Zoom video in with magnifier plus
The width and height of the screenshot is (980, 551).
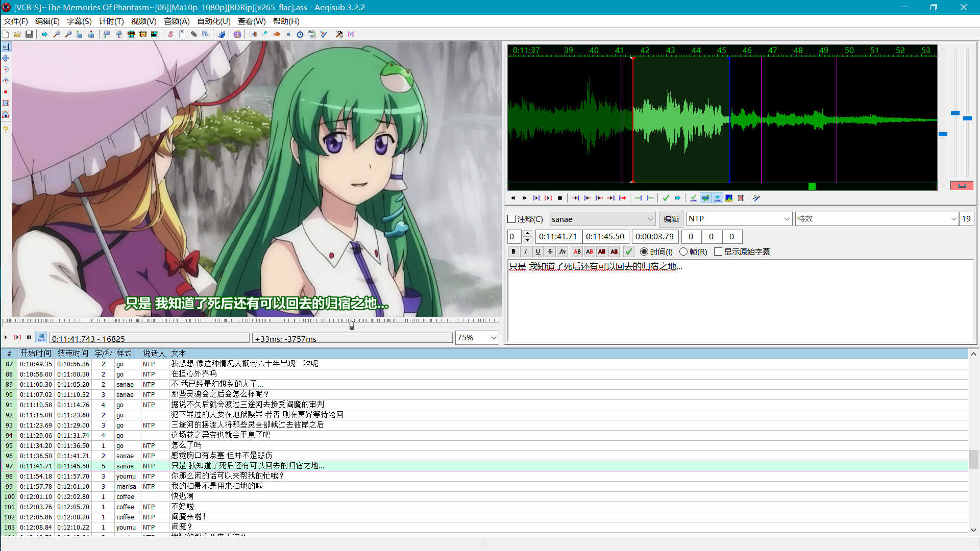coord(57,34)
